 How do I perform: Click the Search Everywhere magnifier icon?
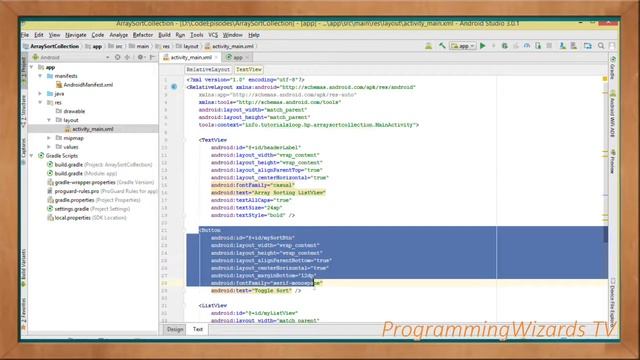(x=601, y=46)
